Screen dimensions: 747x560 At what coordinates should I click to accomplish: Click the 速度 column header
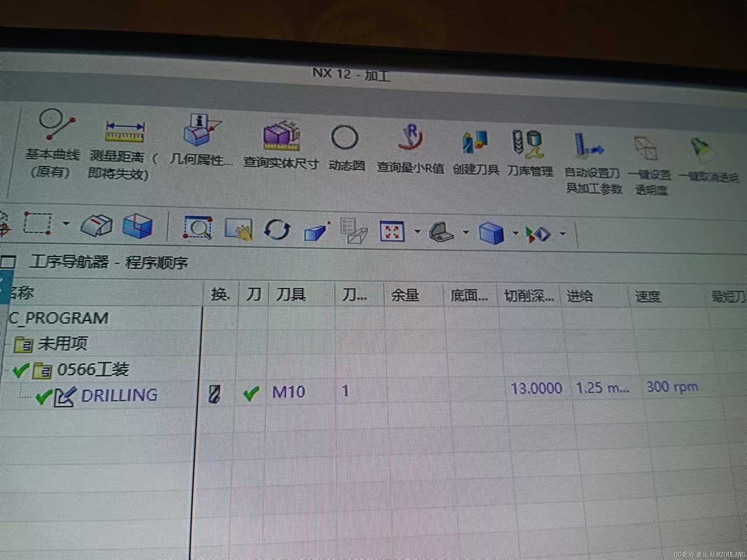click(648, 297)
